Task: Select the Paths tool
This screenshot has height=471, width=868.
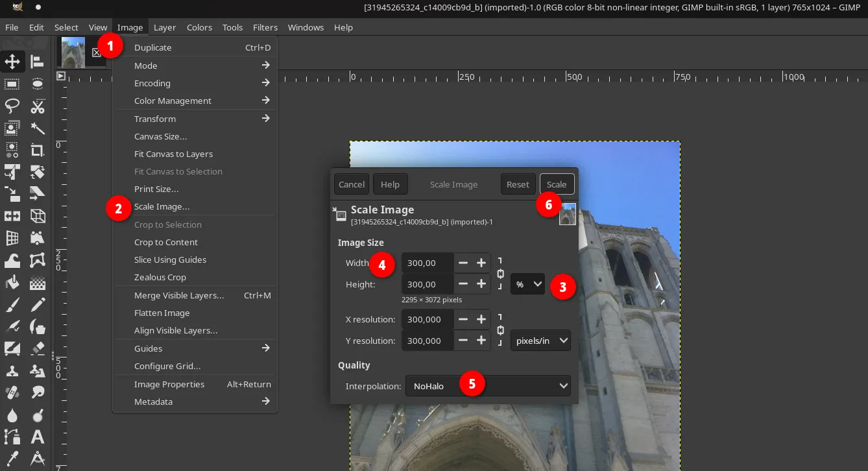Action: pyautogui.click(x=12, y=437)
